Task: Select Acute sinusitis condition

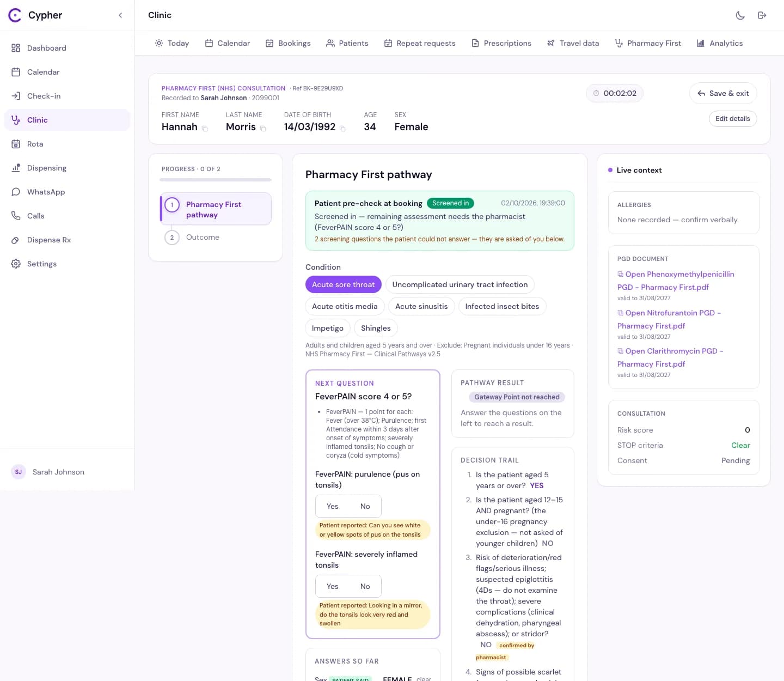Action: pyautogui.click(x=421, y=306)
